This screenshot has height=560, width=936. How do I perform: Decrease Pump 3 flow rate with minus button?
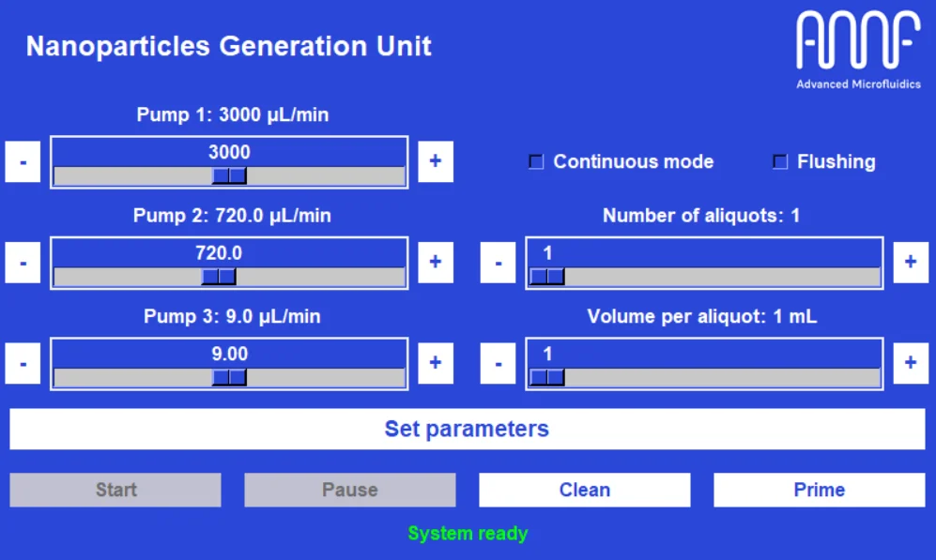coord(22,363)
